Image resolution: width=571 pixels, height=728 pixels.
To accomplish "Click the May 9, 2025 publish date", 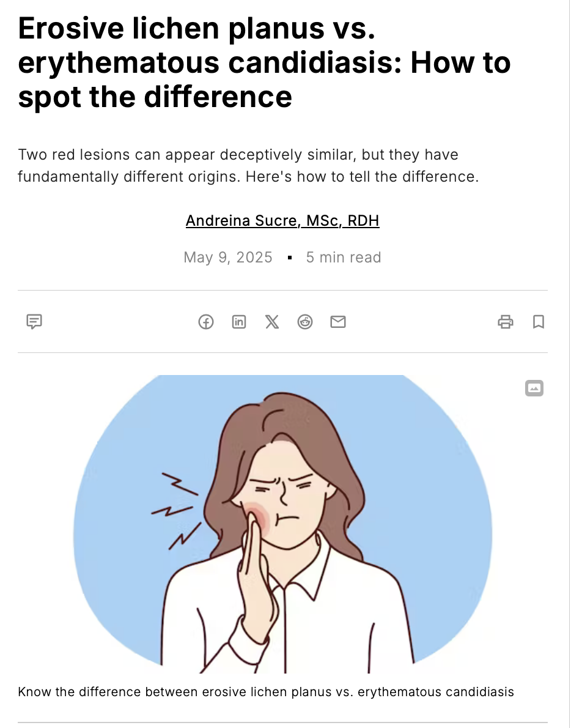I will point(228,257).
